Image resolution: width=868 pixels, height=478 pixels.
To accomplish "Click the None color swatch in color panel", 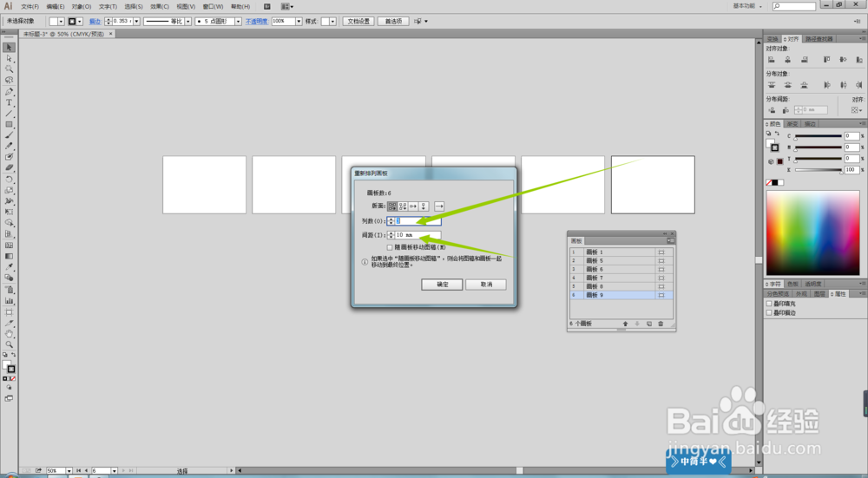I will (769, 182).
